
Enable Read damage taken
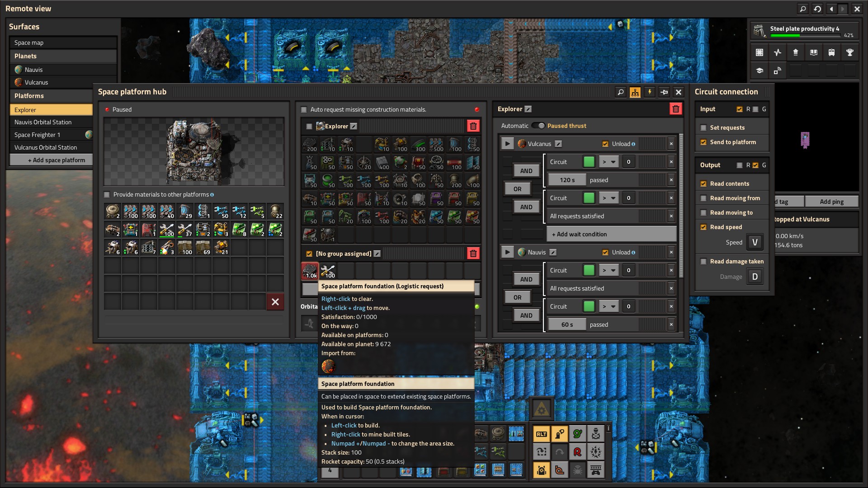[x=703, y=262]
